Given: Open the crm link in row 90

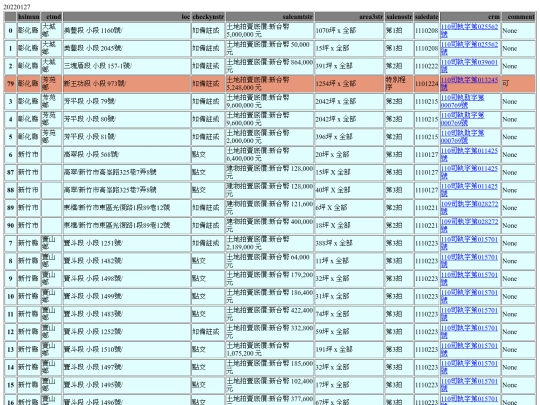Looking at the screenshot, I should (x=469, y=225).
